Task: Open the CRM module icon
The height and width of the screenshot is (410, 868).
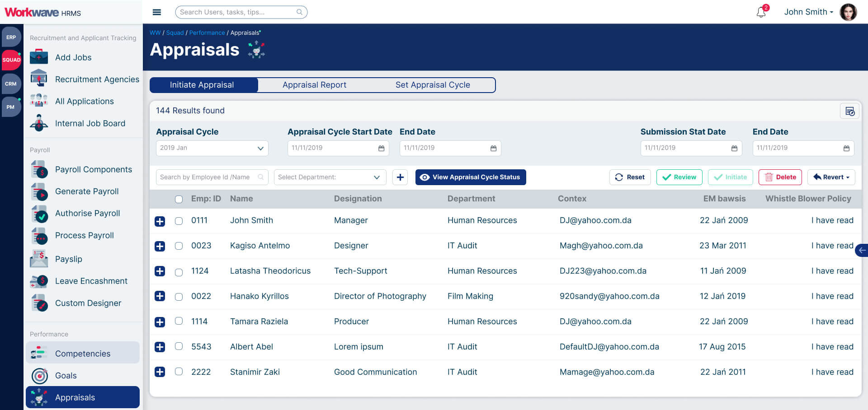Action: [11, 84]
